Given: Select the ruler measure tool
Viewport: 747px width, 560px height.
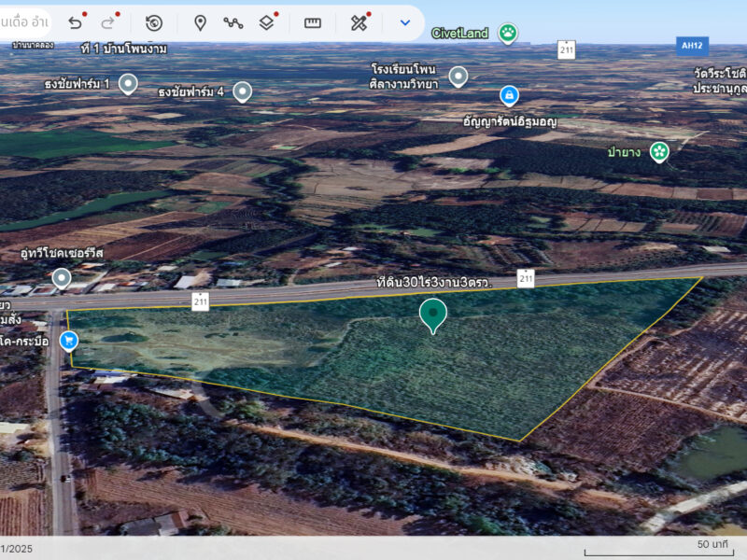Looking at the screenshot, I should point(313,23).
